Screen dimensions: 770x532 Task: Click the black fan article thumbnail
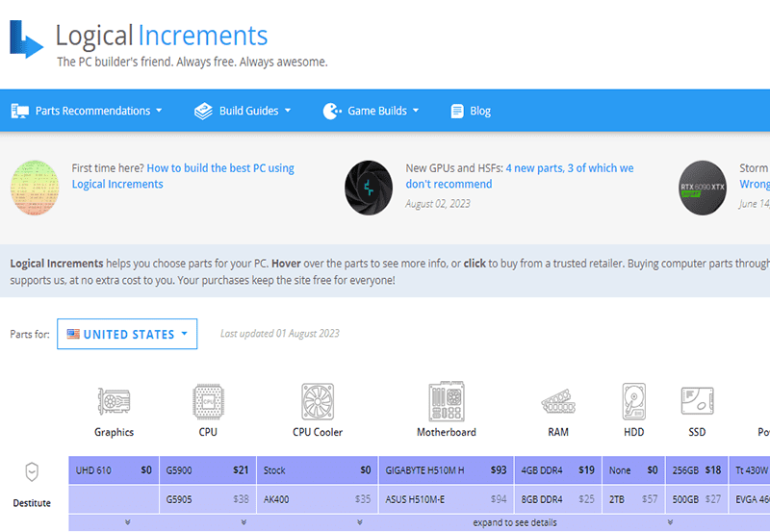369,188
